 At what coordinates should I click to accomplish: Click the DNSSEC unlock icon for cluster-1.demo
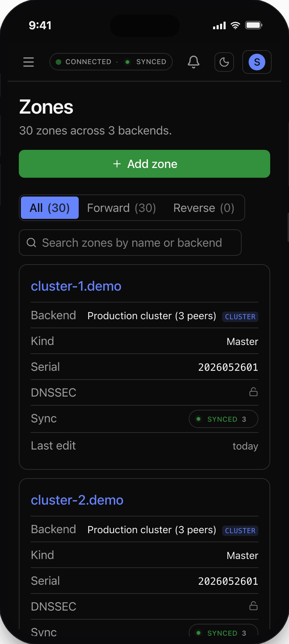pos(253,392)
